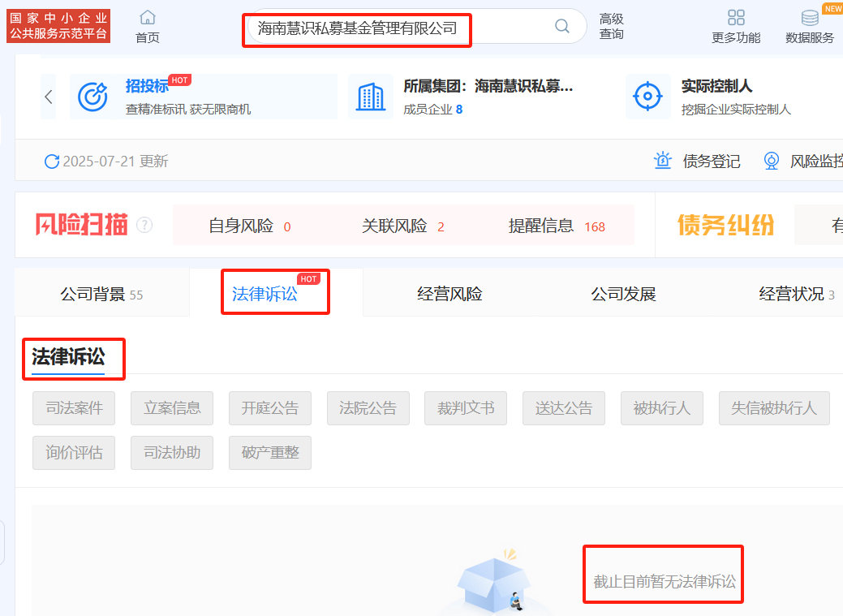The height and width of the screenshot is (616, 843).
Task: Select the 立案信息 filter
Action: (172, 408)
